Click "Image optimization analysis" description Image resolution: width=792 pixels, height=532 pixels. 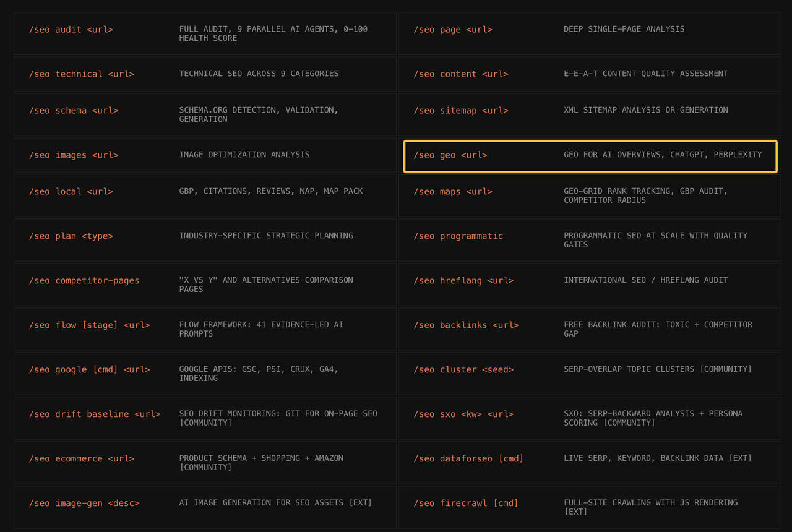[244, 155]
